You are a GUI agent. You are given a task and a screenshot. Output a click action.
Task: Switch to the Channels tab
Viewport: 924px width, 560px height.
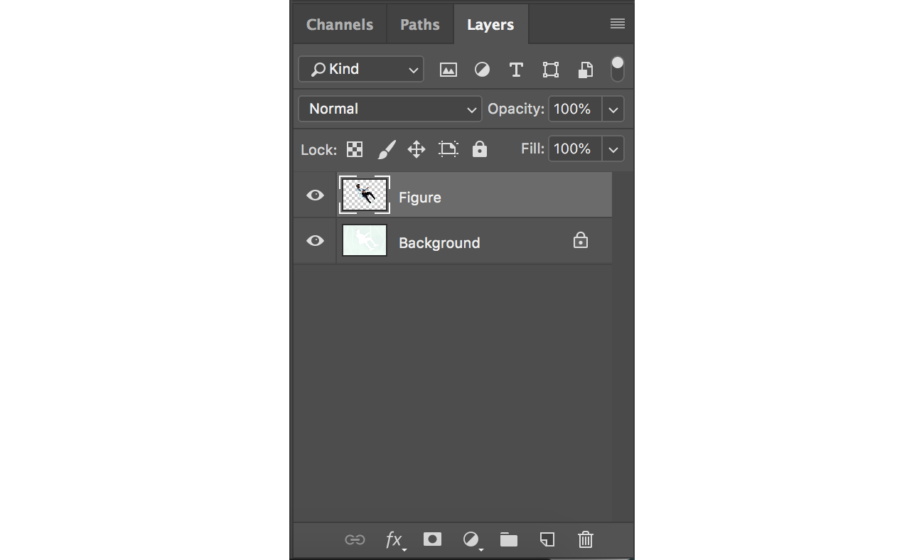(x=340, y=24)
